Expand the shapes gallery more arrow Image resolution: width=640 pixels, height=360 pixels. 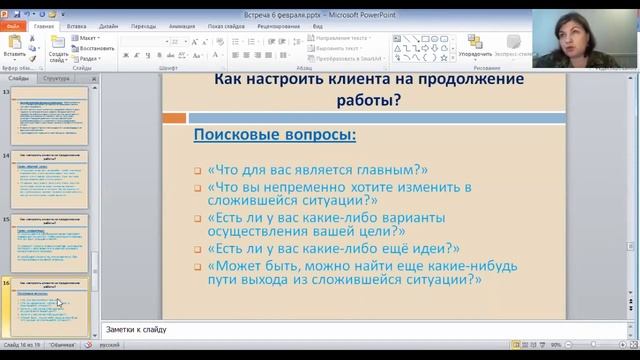(453, 58)
